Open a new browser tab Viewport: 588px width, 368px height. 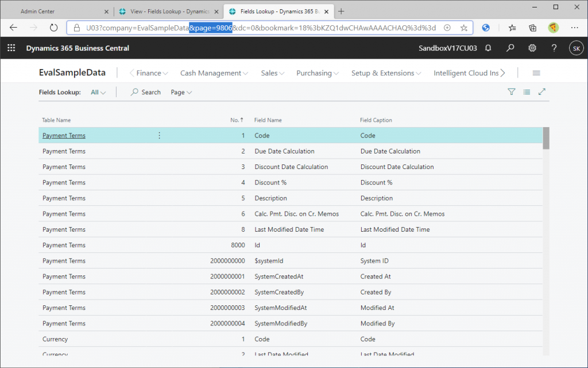(341, 11)
